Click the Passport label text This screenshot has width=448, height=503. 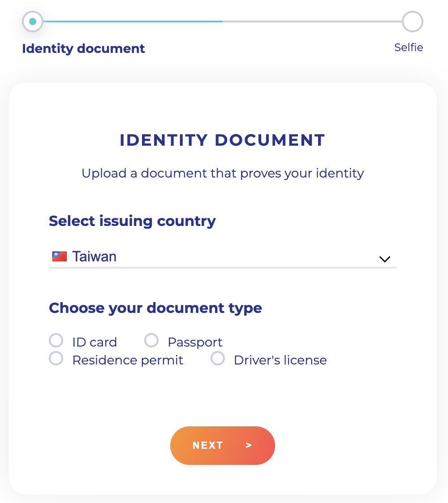click(195, 343)
